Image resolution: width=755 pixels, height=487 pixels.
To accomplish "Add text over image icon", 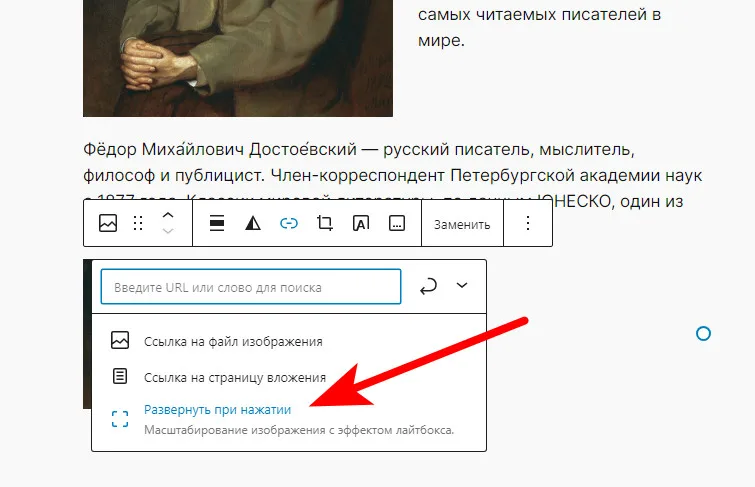I will click(x=361, y=224).
